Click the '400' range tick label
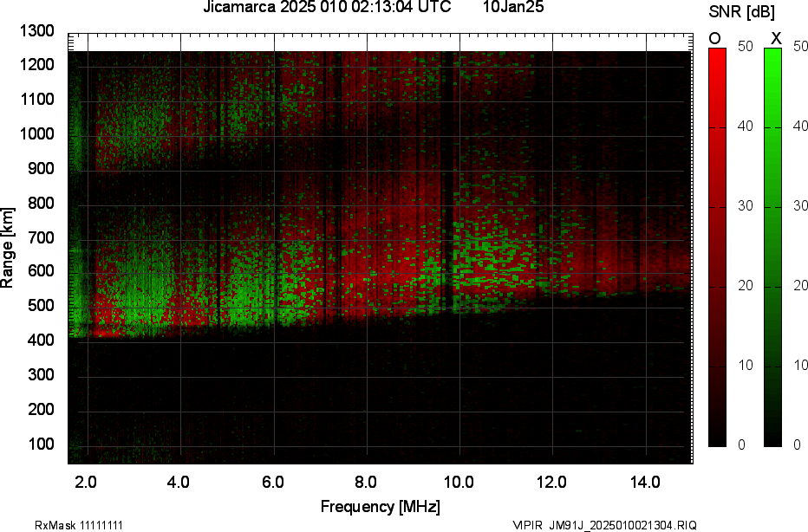Image resolution: width=808 pixels, height=532 pixels. click(x=40, y=340)
